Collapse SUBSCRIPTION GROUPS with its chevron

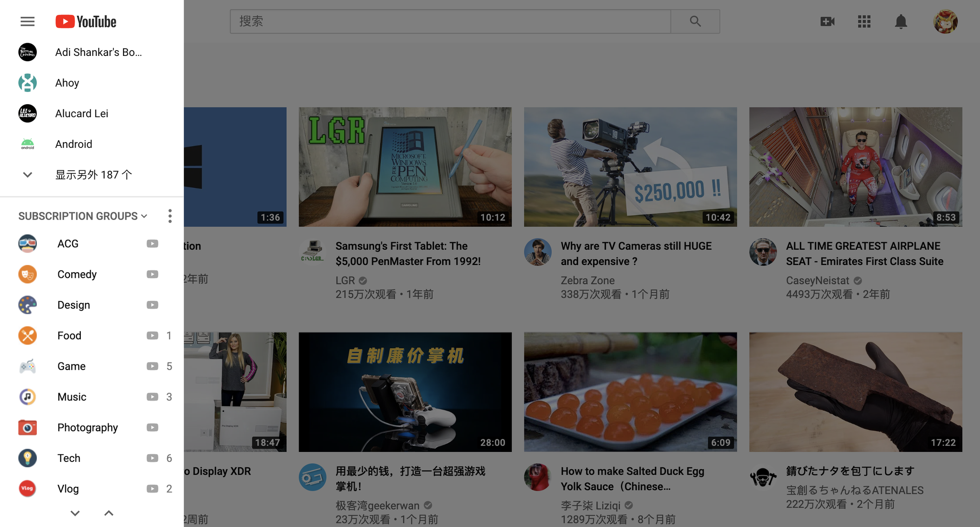[x=144, y=216]
